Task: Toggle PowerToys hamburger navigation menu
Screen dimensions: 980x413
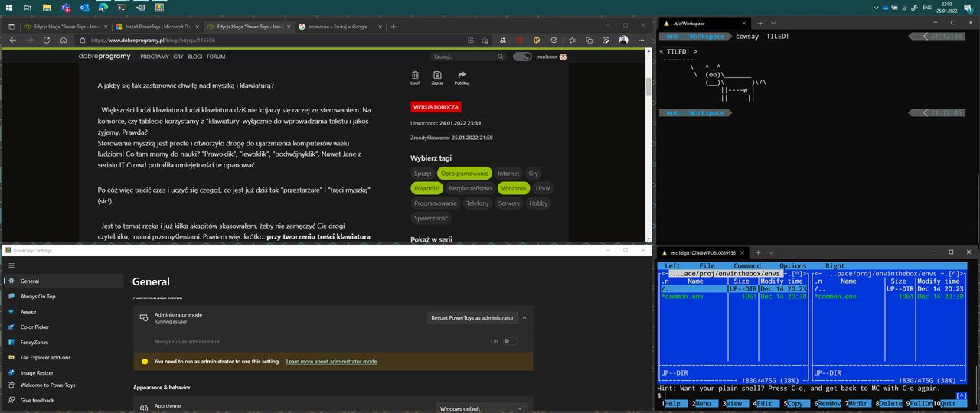Action: pos(11,265)
